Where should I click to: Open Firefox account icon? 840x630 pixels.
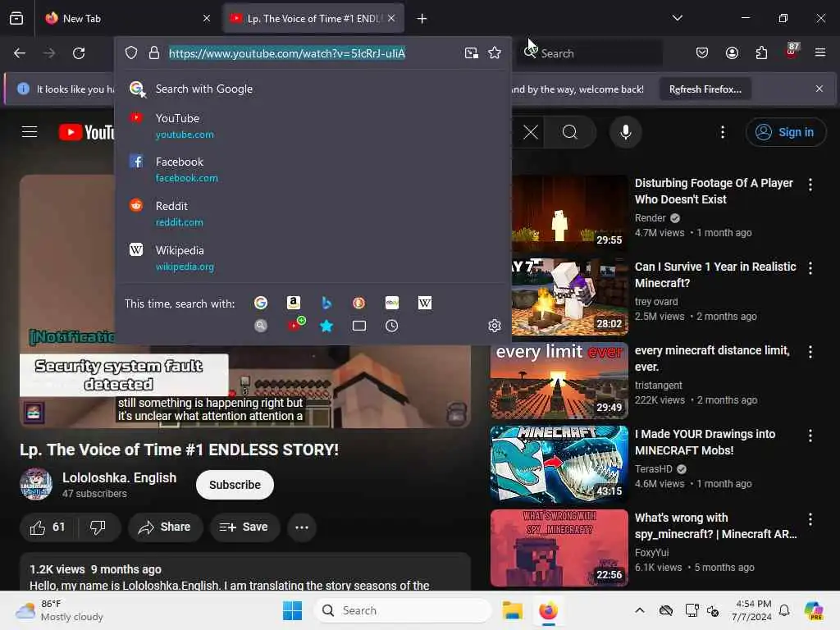[x=732, y=52]
